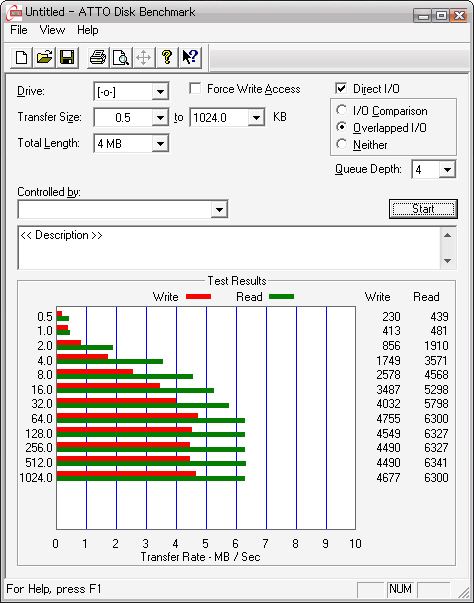This screenshot has height=603, width=474.
Task: Select the I/O Comparison radio button
Action: [x=341, y=110]
